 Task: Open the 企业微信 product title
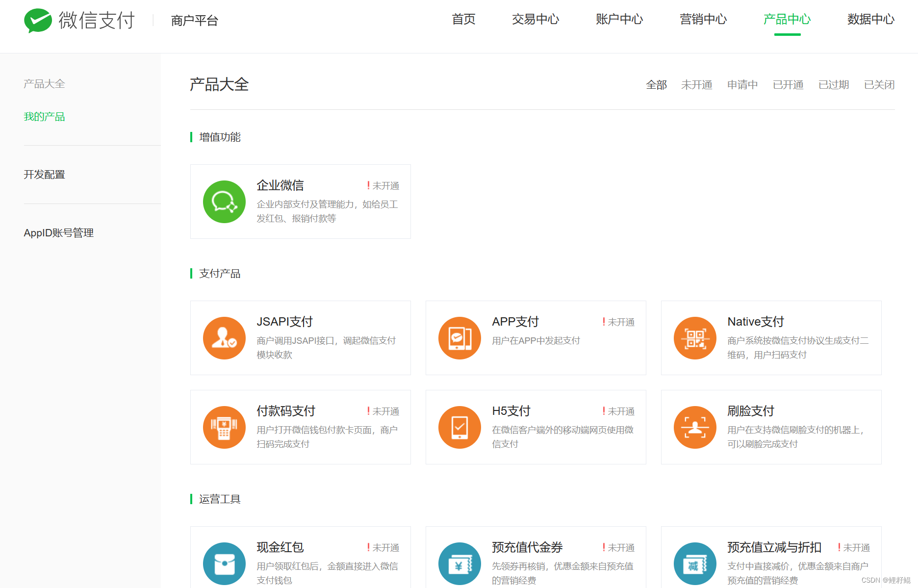(280, 185)
